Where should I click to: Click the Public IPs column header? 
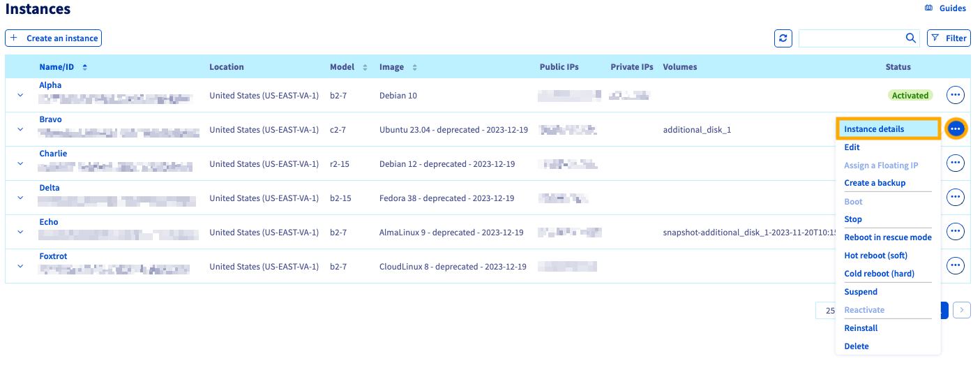[x=559, y=67]
